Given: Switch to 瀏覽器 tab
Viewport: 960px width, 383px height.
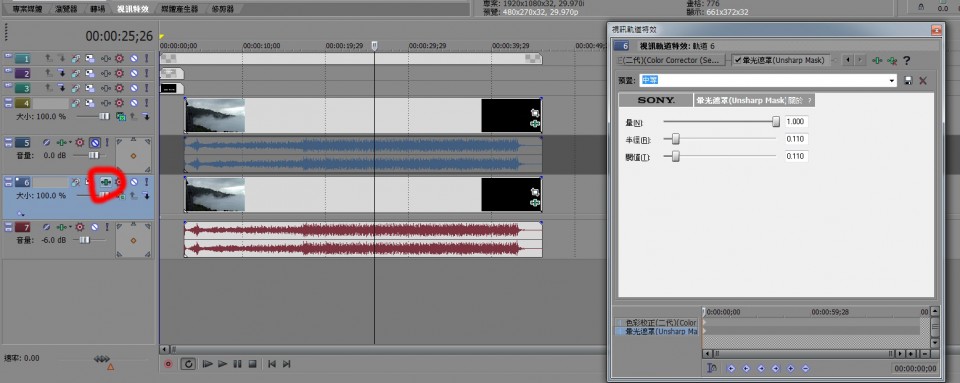Looking at the screenshot, I should pyautogui.click(x=66, y=9).
